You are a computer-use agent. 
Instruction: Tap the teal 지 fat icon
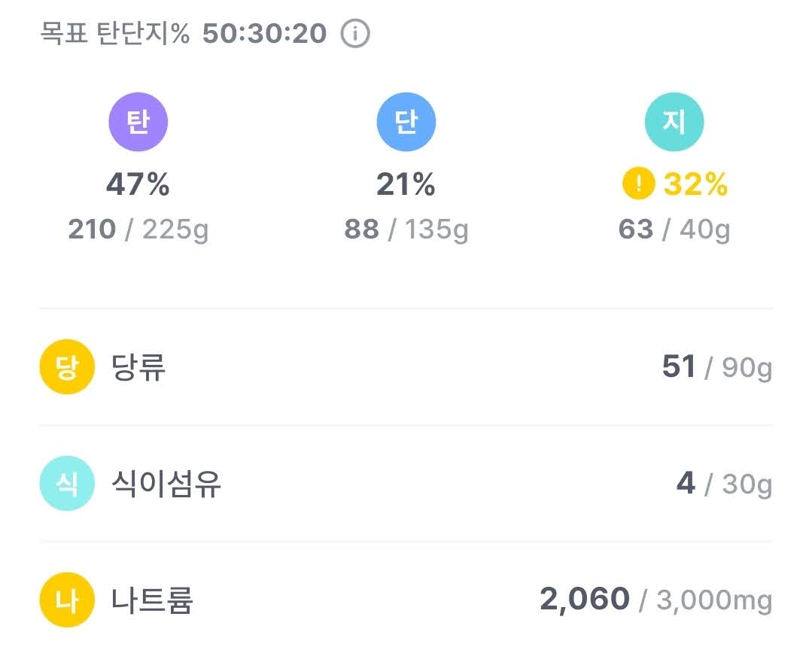(x=674, y=122)
